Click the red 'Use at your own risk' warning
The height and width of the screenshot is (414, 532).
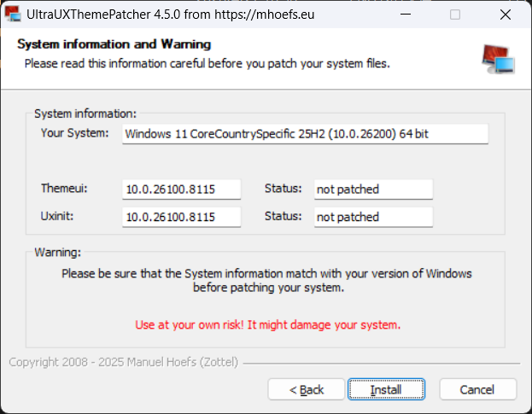click(267, 325)
